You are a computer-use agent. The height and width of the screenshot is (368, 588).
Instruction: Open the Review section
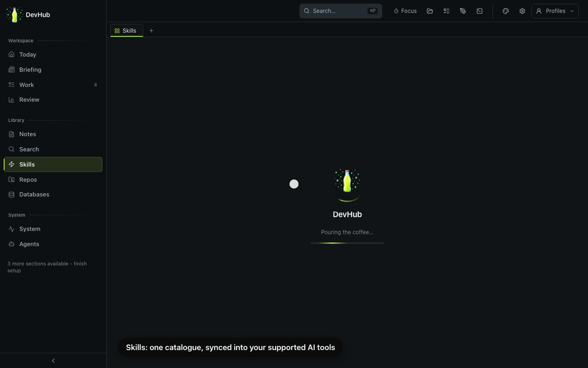[53, 99]
